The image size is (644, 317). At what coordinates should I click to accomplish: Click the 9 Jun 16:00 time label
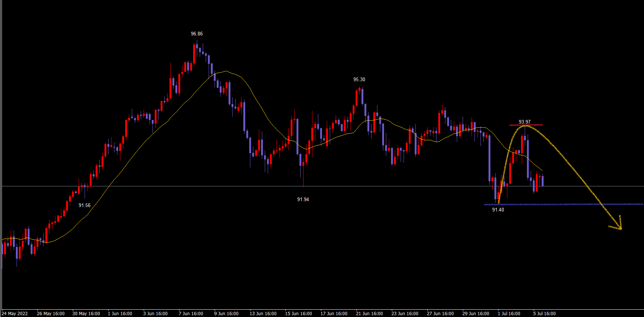[x=226, y=313]
